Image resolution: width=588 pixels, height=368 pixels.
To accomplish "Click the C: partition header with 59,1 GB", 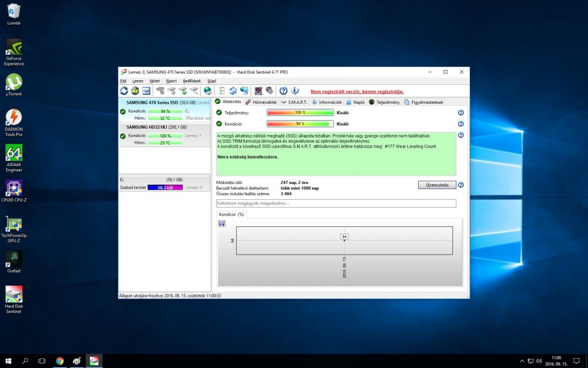I will coord(165,180).
